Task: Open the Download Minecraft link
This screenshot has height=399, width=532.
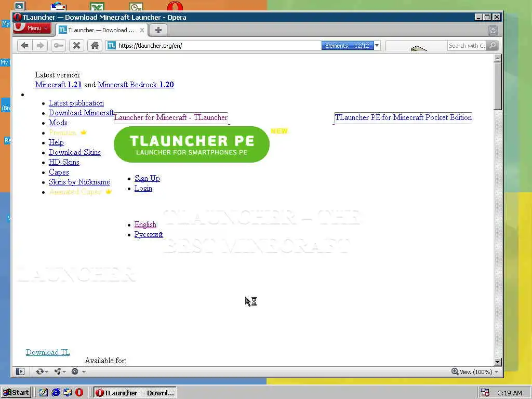Action: 81,113
